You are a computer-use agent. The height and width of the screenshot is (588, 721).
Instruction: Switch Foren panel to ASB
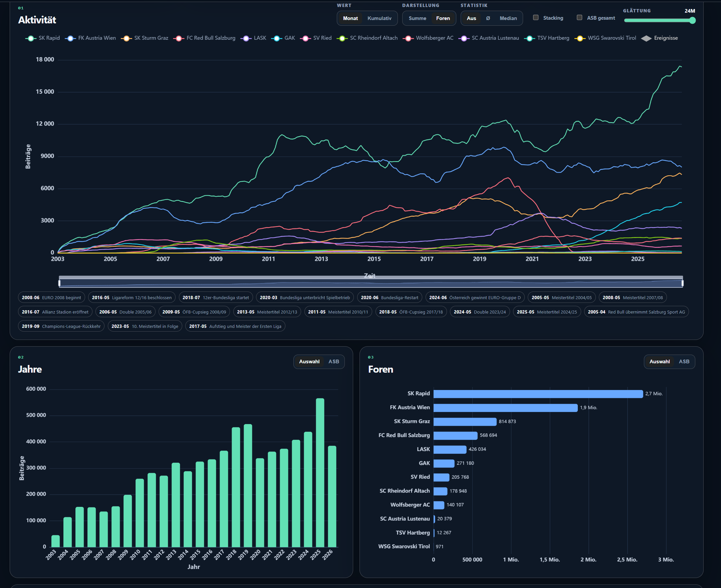tap(684, 361)
